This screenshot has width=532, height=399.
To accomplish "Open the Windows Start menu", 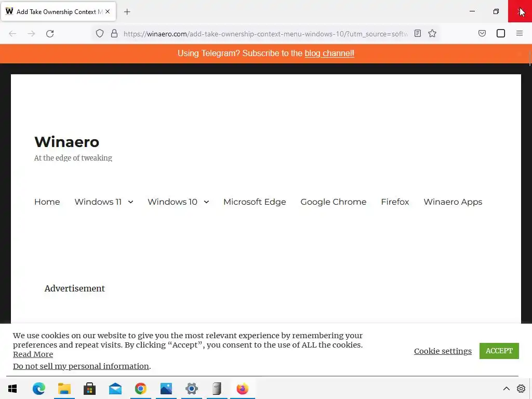I will point(12,389).
